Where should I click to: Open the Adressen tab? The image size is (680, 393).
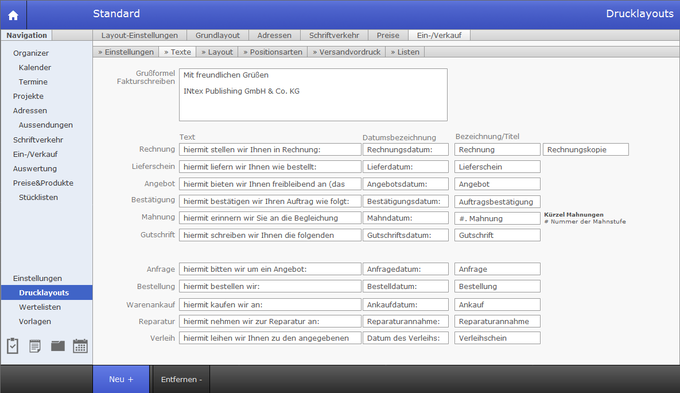click(x=275, y=36)
